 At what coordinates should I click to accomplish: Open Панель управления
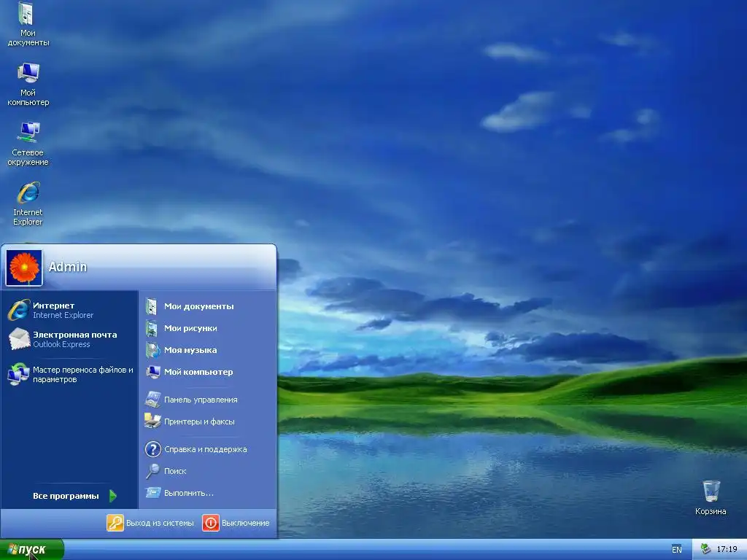208,400
